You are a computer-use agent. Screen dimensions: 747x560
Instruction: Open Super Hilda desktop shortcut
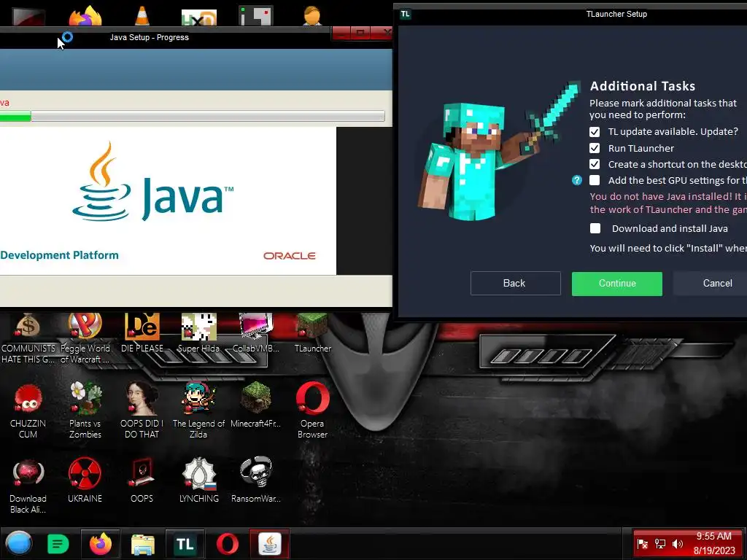(198, 333)
